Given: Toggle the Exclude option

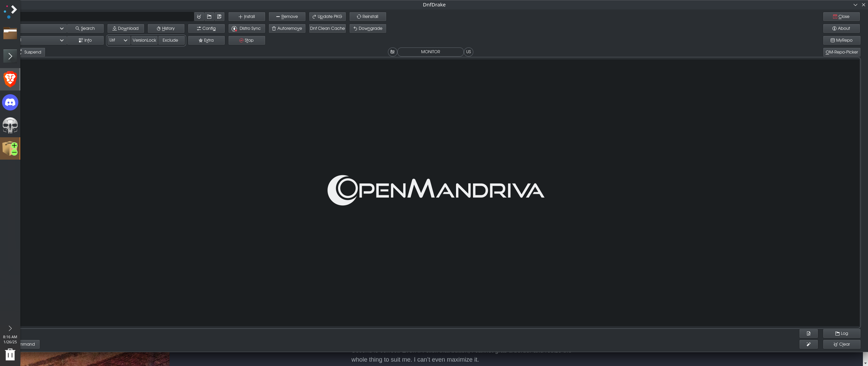Looking at the screenshot, I should point(170,40).
